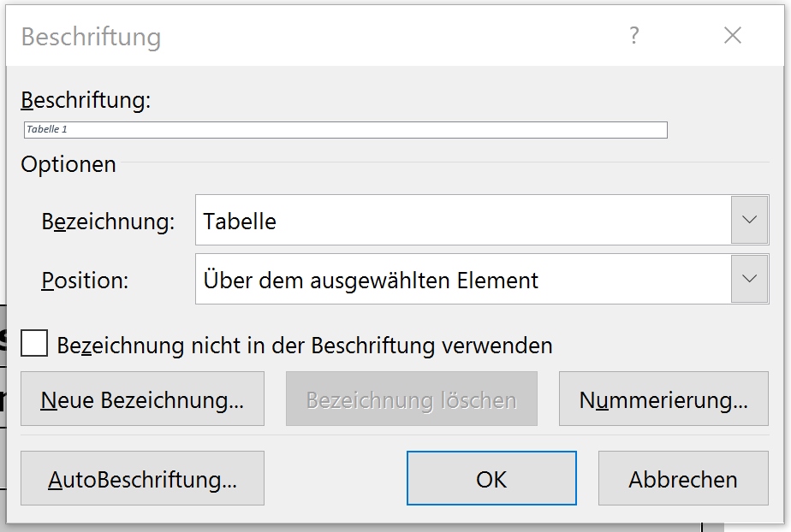
Task: Click the 'Beschriftung:' field label
Action: point(86,100)
